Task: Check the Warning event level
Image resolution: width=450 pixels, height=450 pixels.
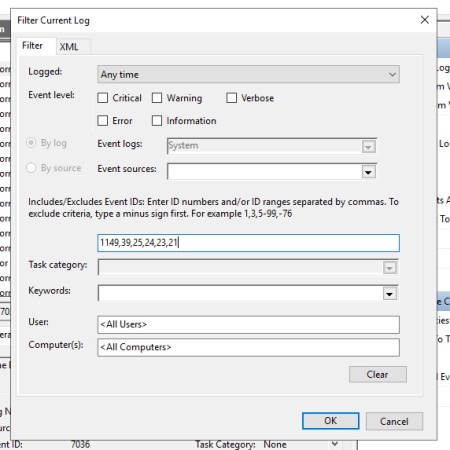Action: click(x=157, y=98)
